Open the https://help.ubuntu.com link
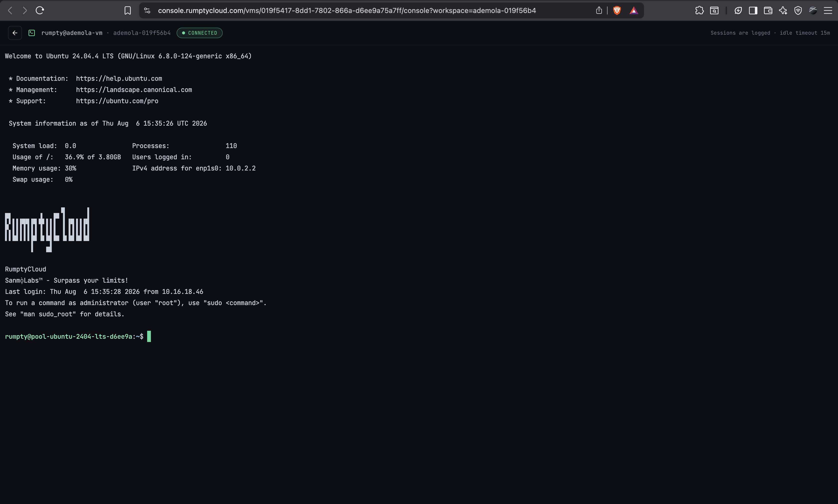This screenshot has width=838, height=504. (x=119, y=79)
